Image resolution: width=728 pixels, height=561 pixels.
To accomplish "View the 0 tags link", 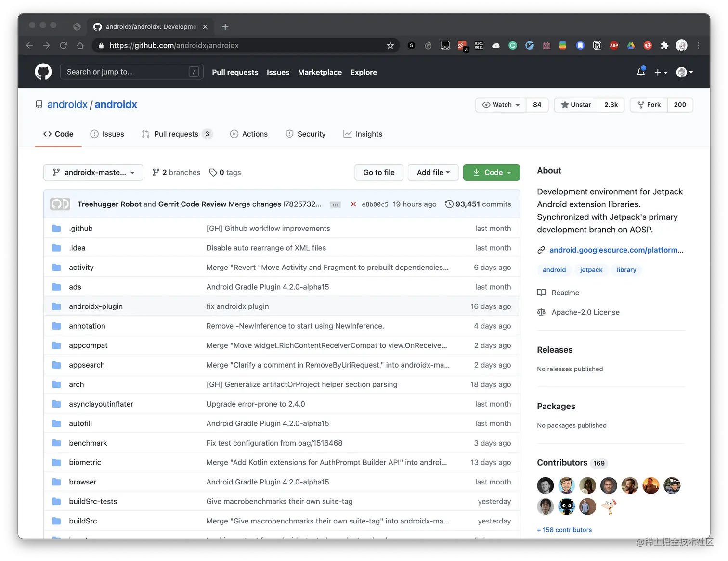I will [225, 172].
